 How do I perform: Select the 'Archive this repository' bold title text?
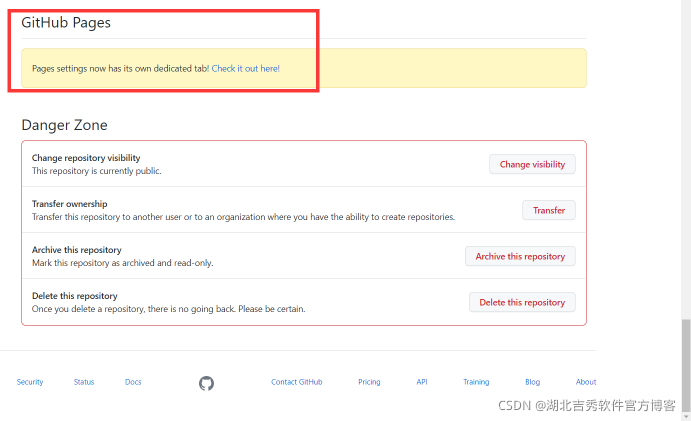click(x=77, y=250)
